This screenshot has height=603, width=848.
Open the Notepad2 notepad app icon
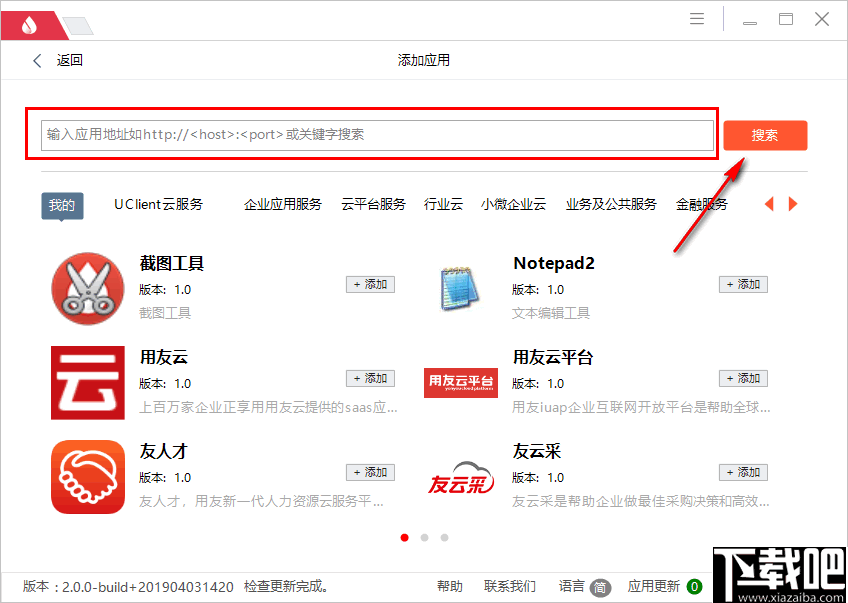click(460, 288)
